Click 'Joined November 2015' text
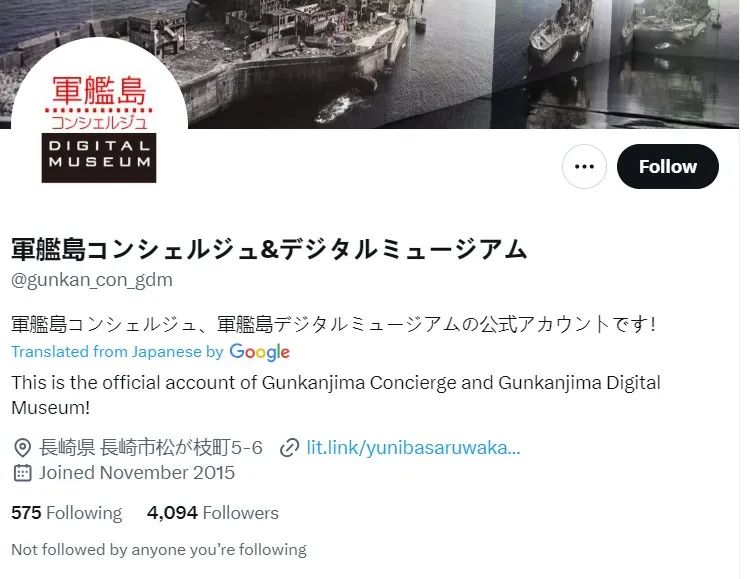 pos(137,473)
